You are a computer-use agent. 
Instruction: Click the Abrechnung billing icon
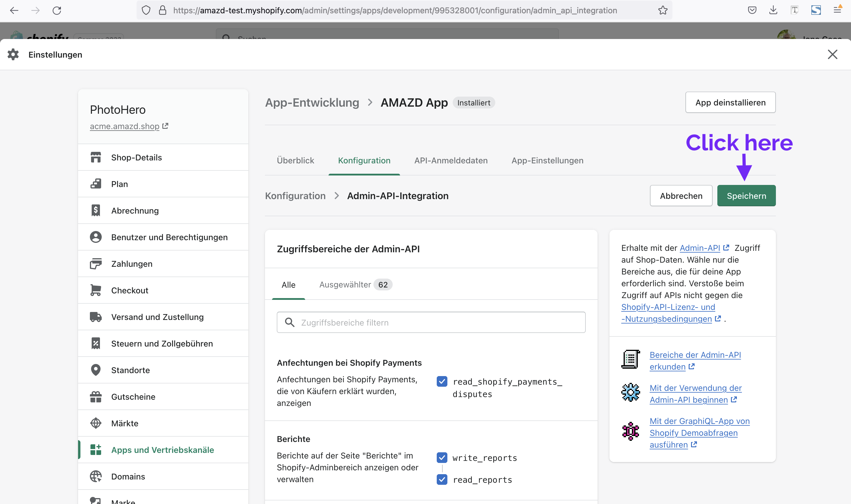click(x=96, y=211)
